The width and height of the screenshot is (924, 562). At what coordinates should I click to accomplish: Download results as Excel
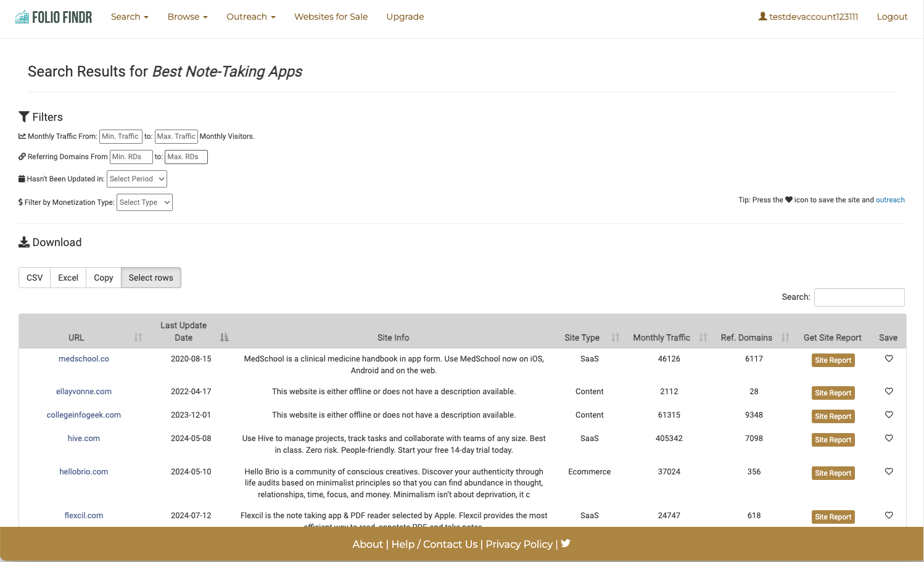[x=68, y=278]
